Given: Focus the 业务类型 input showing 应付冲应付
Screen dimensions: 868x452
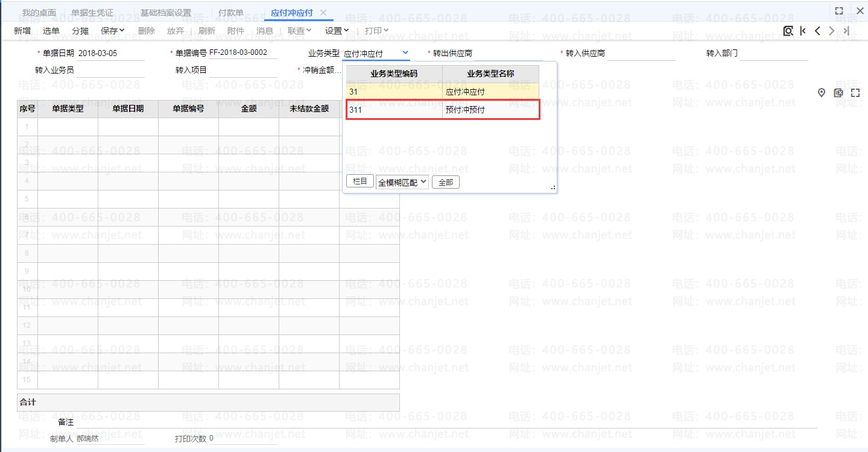Looking at the screenshot, I should pos(371,54).
